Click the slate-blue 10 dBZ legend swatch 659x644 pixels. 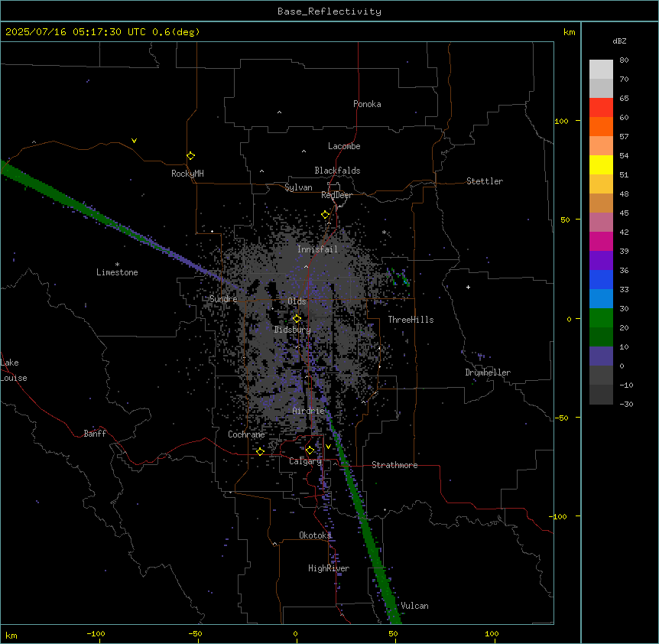click(x=601, y=356)
